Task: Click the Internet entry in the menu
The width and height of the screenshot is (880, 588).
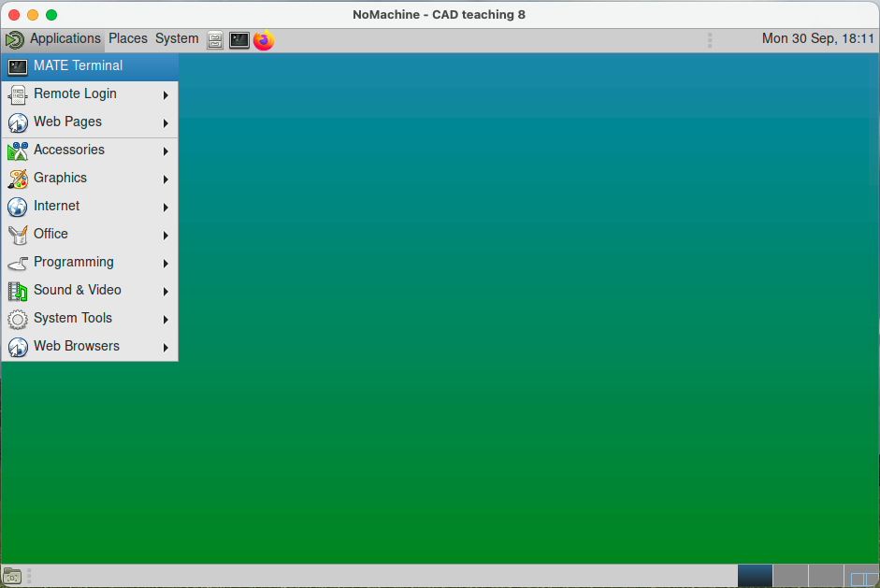Action: click(x=57, y=206)
